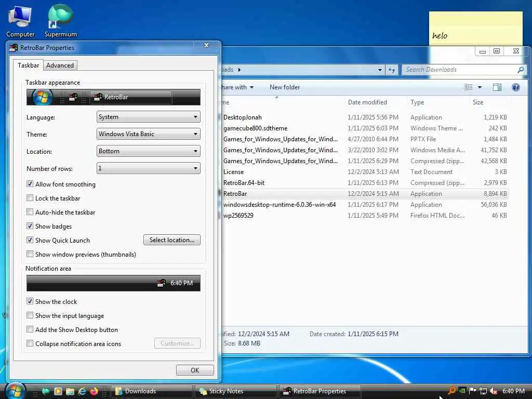Open the Supermium desktop shortcut
The width and height of the screenshot is (532, 399).
[x=60, y=21]
